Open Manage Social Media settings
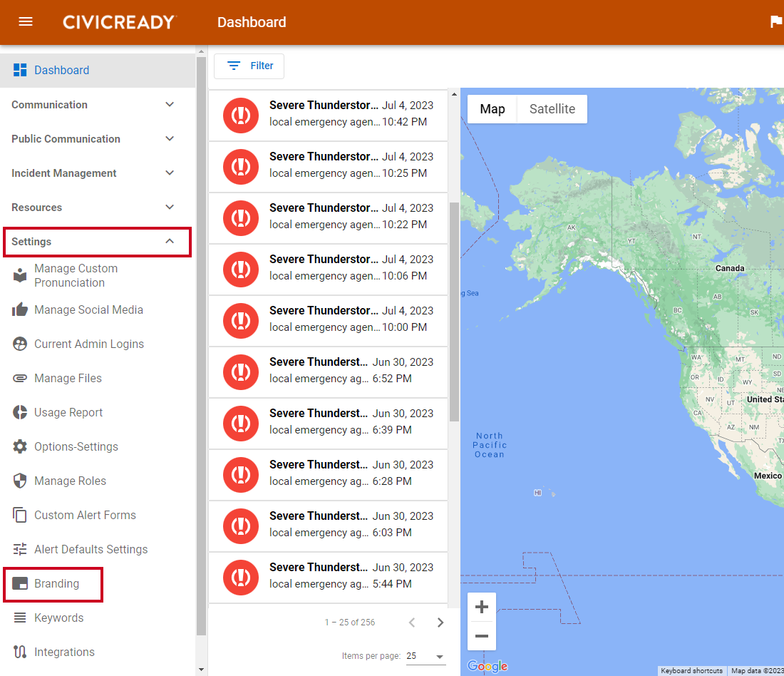Viewport: 784px width, 676px height. [98, 309]
